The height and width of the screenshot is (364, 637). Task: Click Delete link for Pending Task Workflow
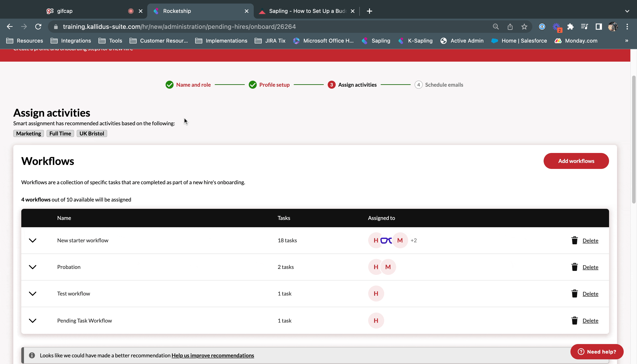[x=590, y=321]
